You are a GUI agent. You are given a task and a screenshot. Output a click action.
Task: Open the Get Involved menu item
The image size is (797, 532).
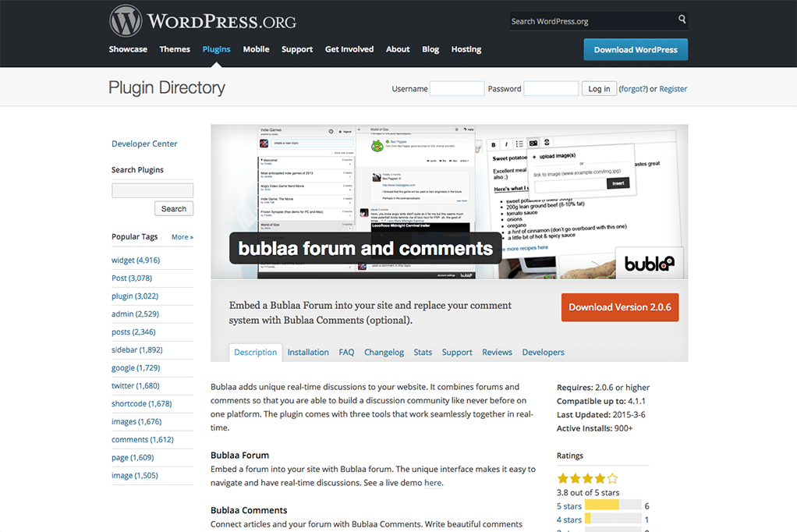[349, 49]
